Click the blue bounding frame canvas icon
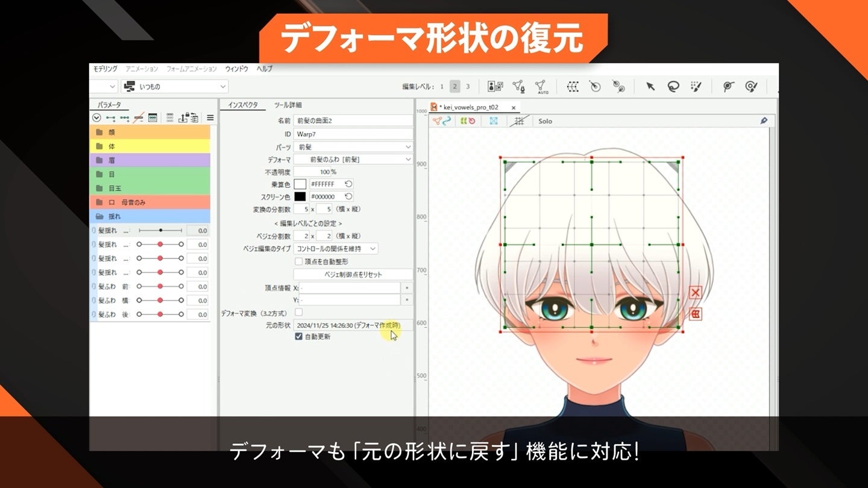This screenshot has width=868, height=488. click(x=494, y=121)
